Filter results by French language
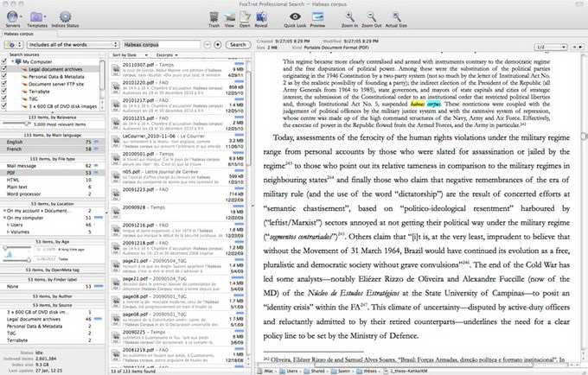This screenshot has height=375, width=588. pyautogui.click(x=14, y=148)
